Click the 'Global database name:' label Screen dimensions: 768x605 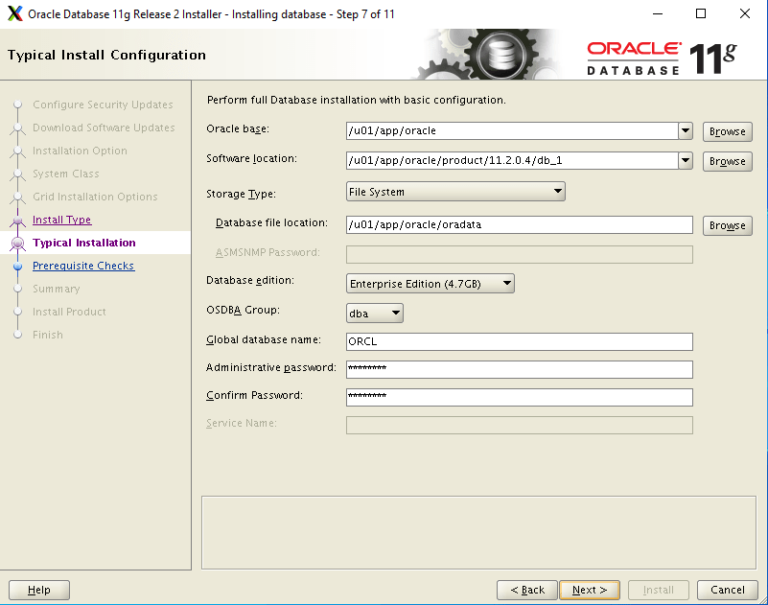[264, 339]
